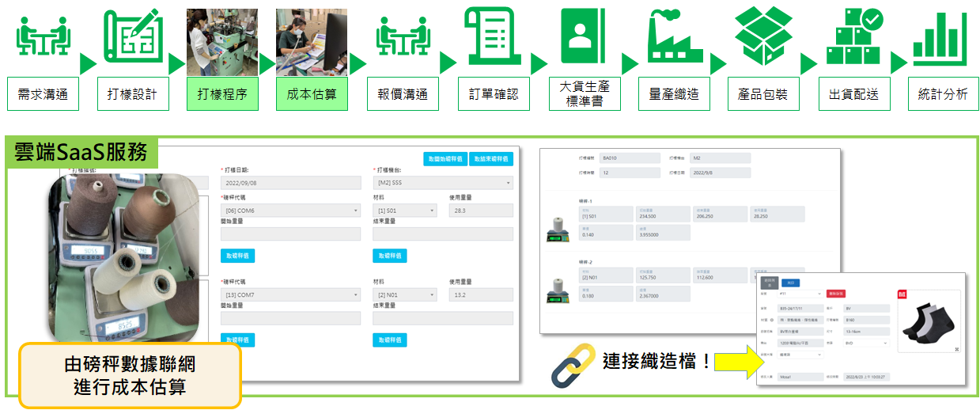Click the 打樣設計 blueprint icon
The width and height of the screenshot is (980, 410).
(133, 36)
